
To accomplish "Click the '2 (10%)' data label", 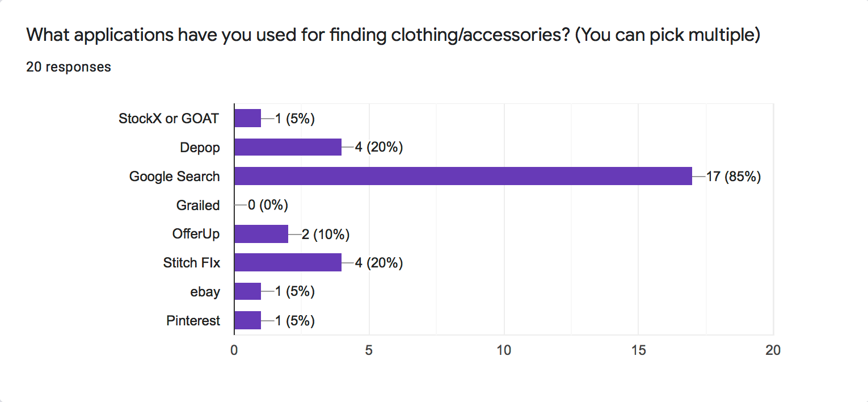I will click(325, 234).
